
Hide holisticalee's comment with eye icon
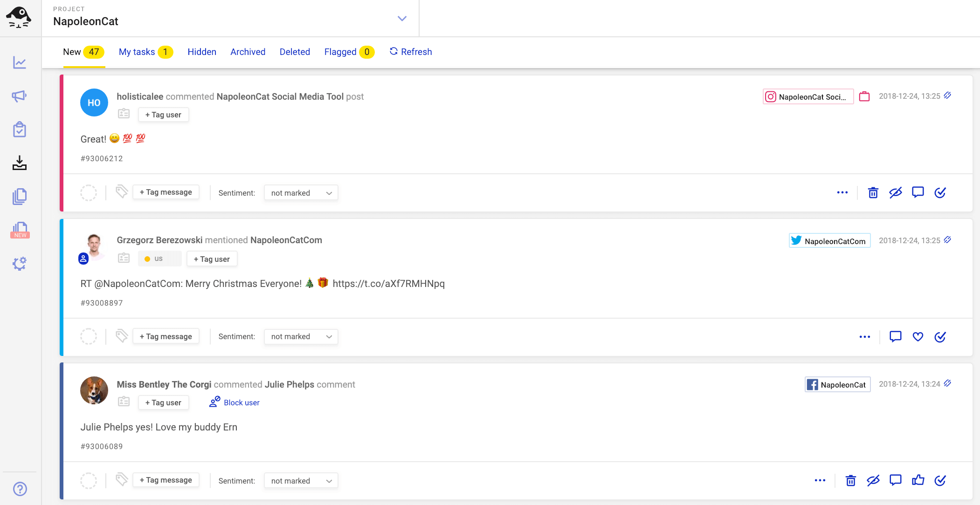pos(896,192)
